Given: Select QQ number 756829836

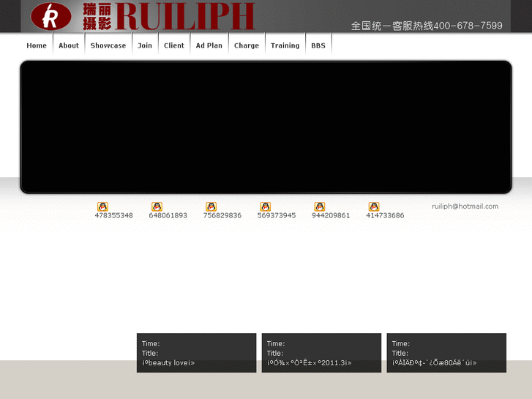Looking at the screenshot, I should pyautogui.click(x=222, y=215).
